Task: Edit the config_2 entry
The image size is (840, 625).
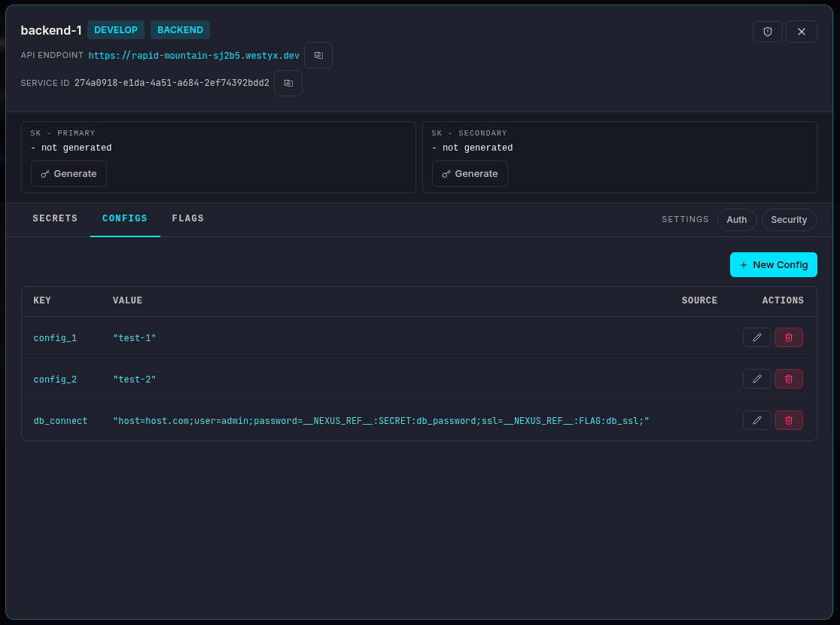Action: click(757, 379)
